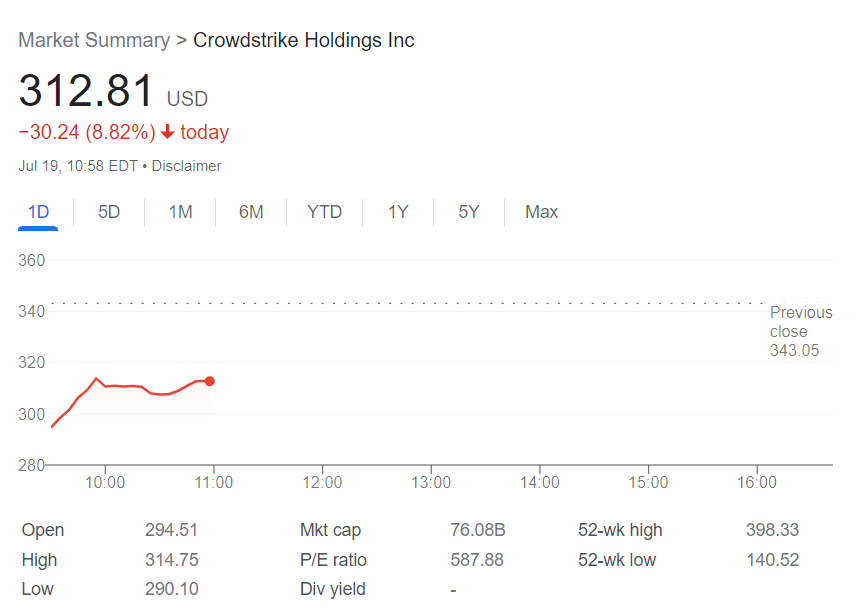The width and height of the screenshot is (866, 610).
Task: Select the price line on the chart
Action: click(140, 387)
